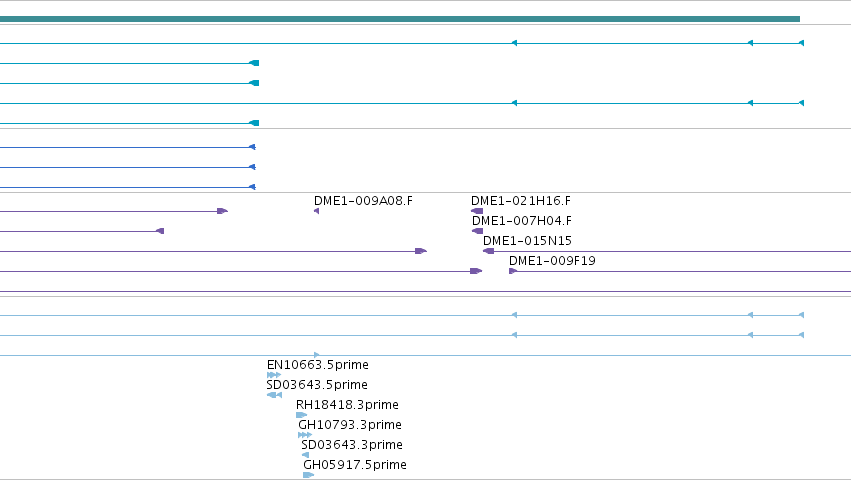The height and width of the screenshot is (480, 851).
Task: Select the arrow glyph under DME1-015N15
Action: (488, 251)
